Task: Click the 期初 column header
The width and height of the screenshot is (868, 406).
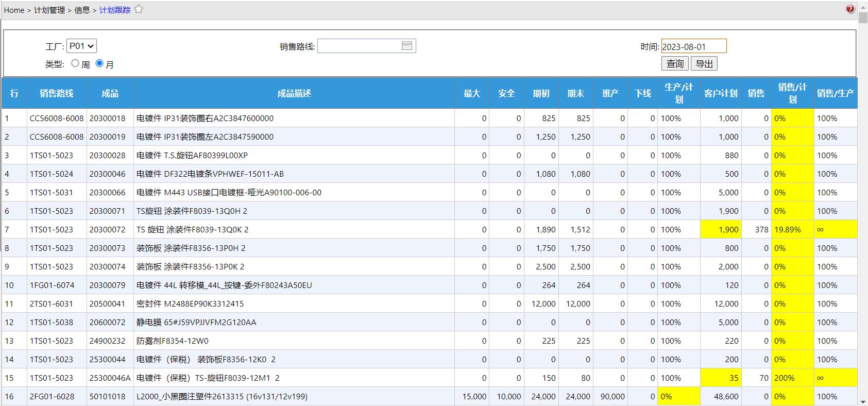Action: point(541,93)
